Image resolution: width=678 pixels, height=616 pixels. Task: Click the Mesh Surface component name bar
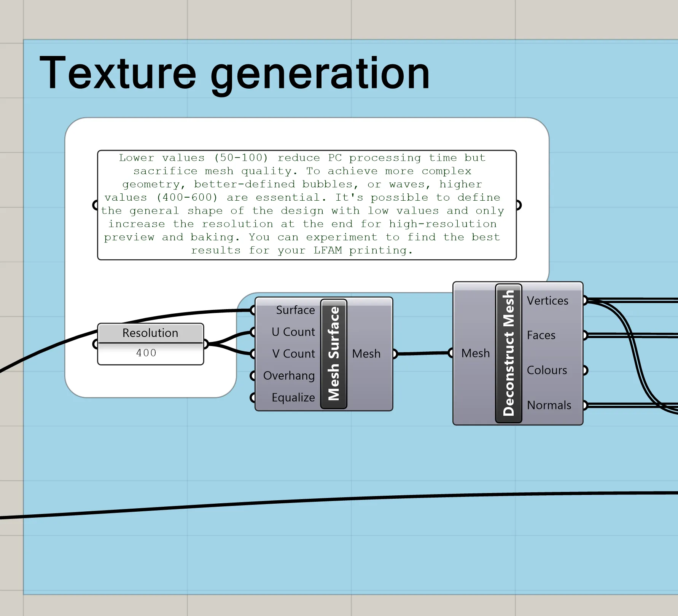click(334, 354)
